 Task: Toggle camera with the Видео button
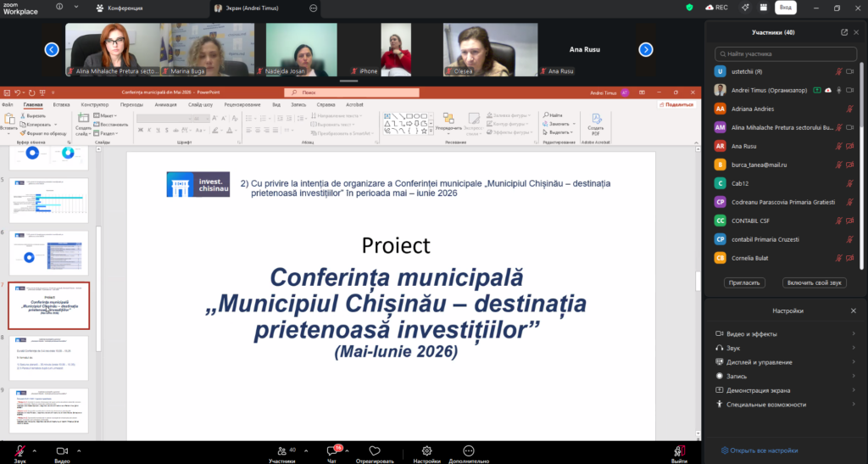(x=62, y=450)
